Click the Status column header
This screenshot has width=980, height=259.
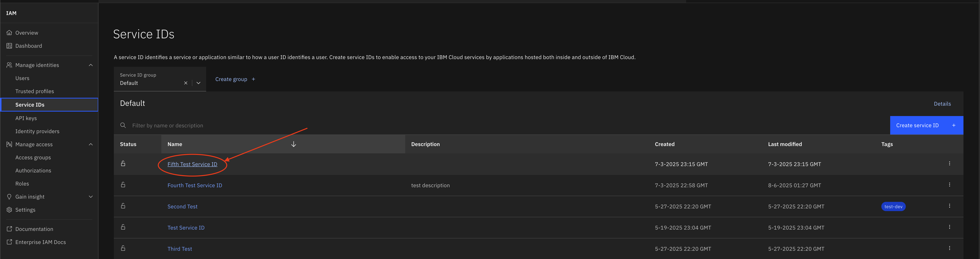pyautogui.click(x=128, y=144)
